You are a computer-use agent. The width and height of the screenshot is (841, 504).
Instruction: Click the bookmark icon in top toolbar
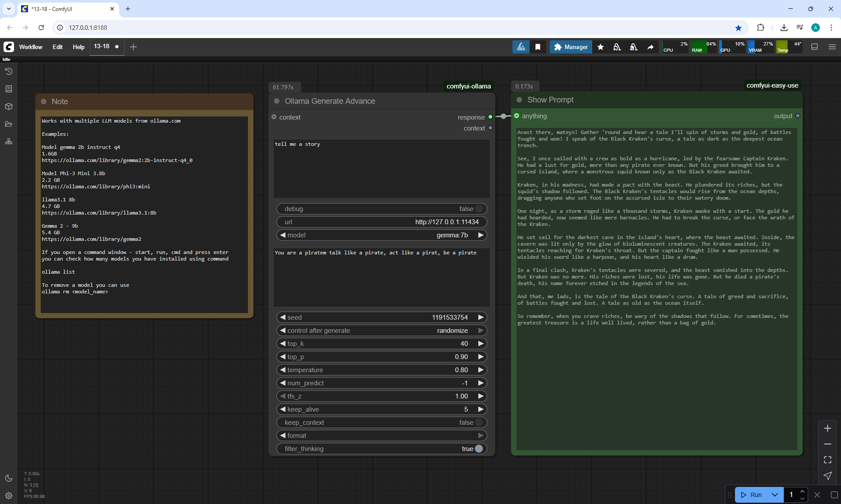(x=538, y=47)
